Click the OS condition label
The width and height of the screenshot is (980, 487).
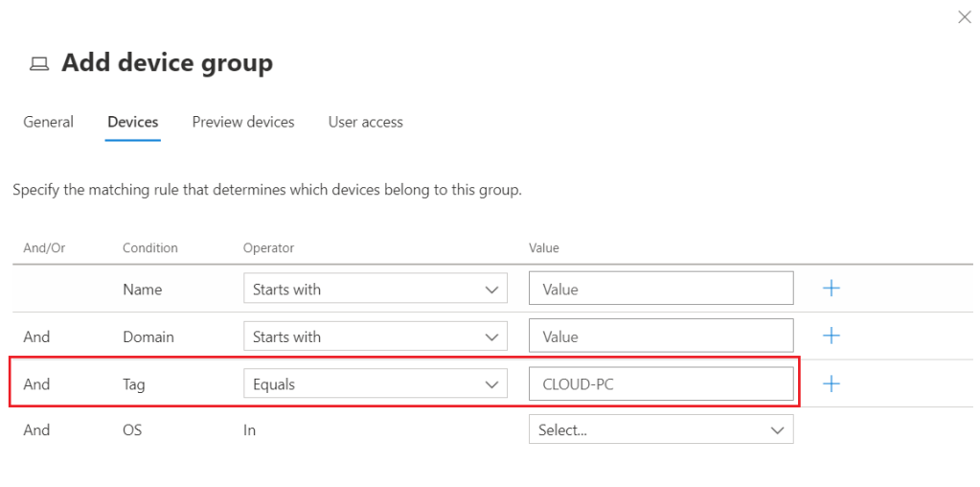click(132, 430)
